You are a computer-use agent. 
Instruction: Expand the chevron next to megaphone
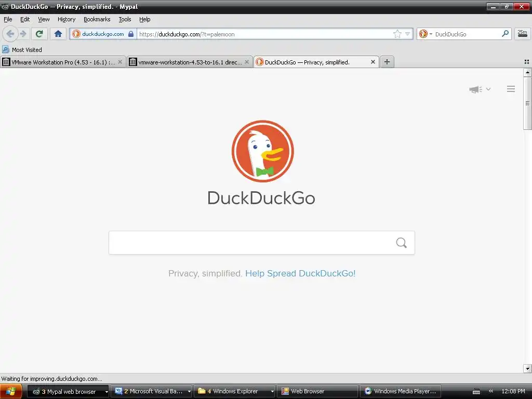tap(488, 89)
